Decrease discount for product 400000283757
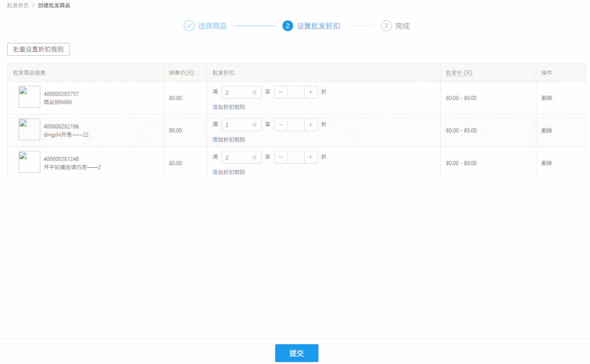The width and height of the screenshot is (590, 364). point(281,92)
